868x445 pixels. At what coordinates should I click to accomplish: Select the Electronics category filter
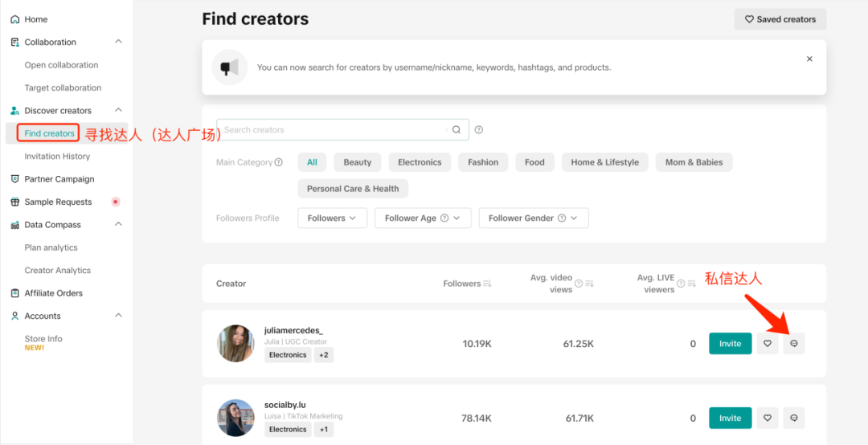[x=420, y=163]
